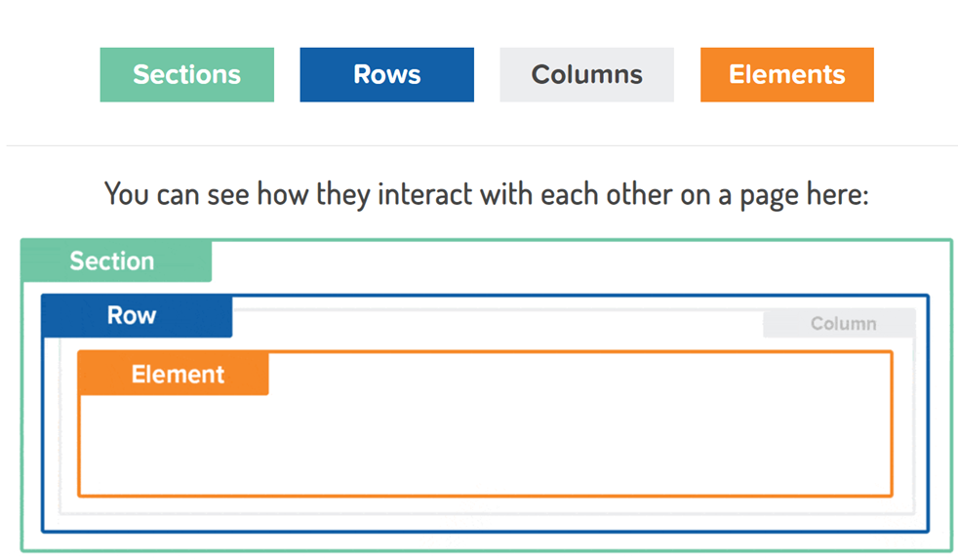Click the word "interact" in the heading
Screen dimensions: 958x560
coord(425,195)
